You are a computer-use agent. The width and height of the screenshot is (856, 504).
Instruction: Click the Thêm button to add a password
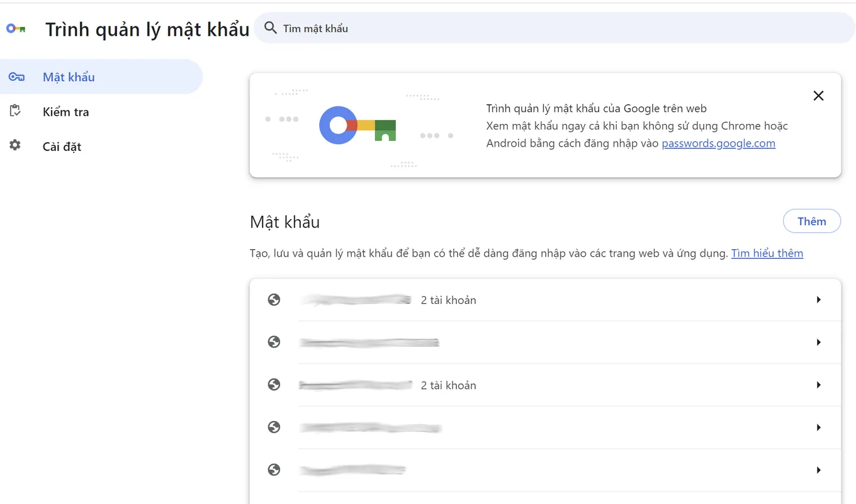[x=811, y=221]
